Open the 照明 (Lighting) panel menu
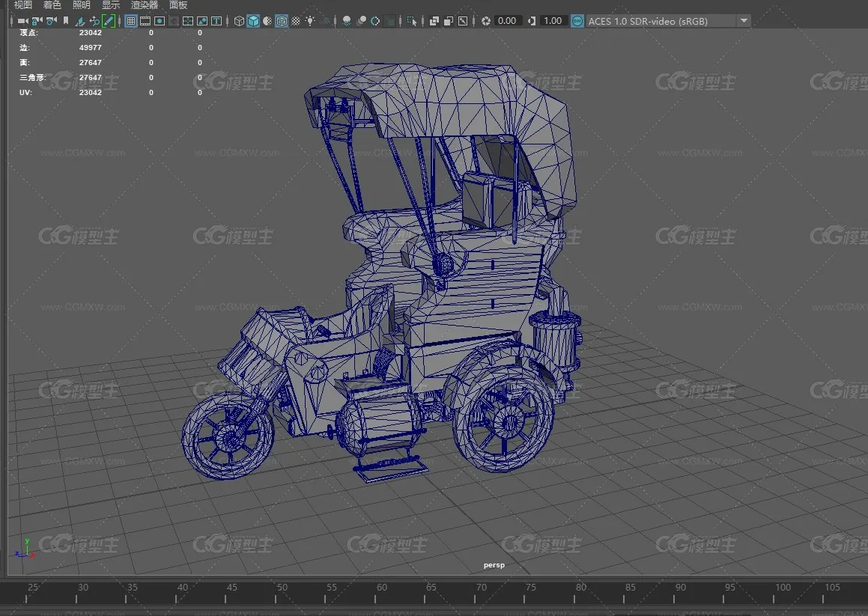 point(82,5)
